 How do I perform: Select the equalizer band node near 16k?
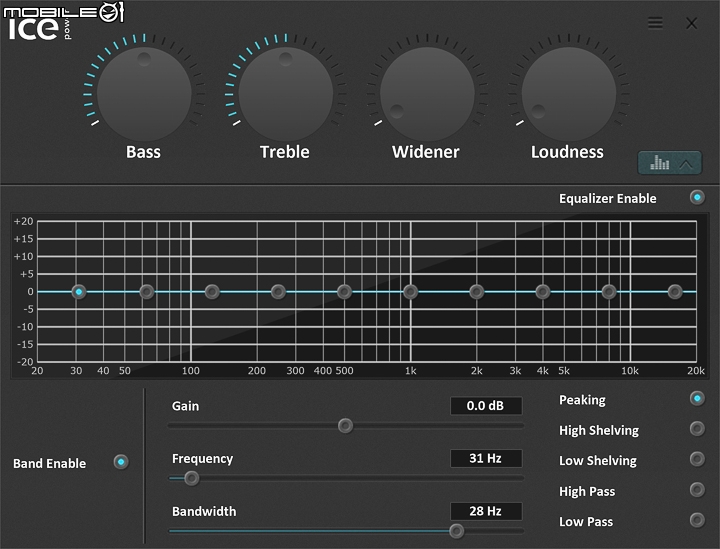(x=675, y=291)
